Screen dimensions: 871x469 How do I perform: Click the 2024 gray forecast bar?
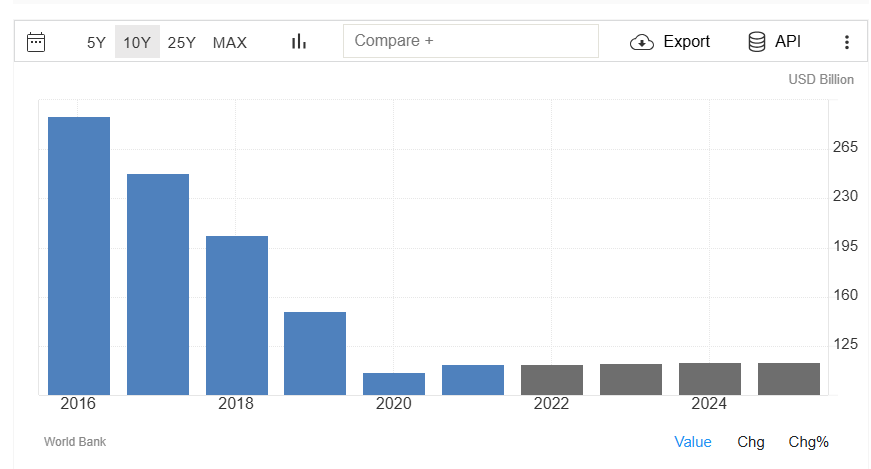pyautogui.click(x=710, y=379)
